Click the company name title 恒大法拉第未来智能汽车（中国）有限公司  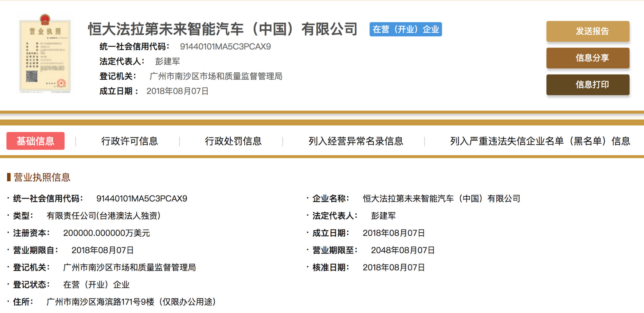223,29
